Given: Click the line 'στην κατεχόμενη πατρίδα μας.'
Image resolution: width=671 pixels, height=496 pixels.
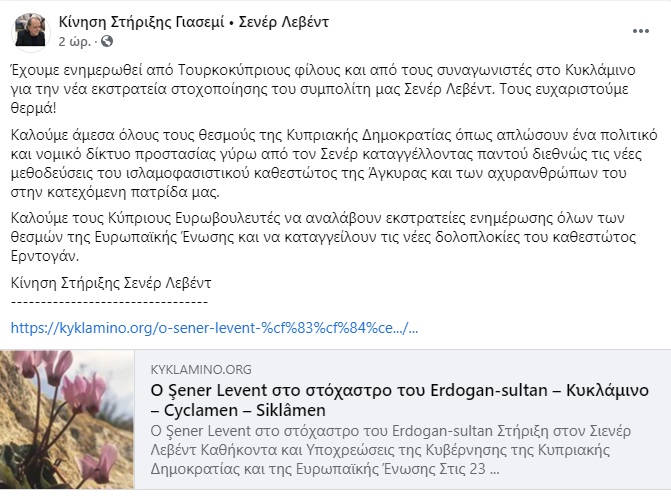Looking at the screenshot, I should pyautogui.click(x=115, y=192).
